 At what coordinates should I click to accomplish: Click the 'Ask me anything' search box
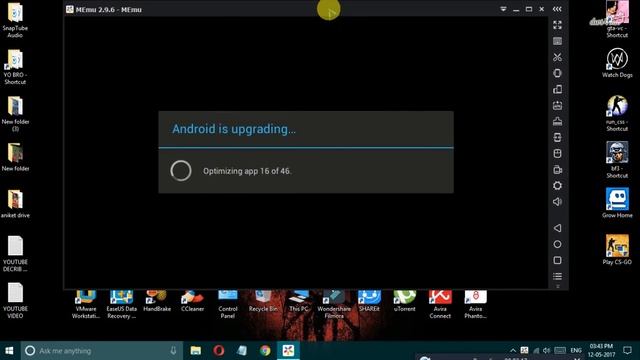(x=102, y=351)
